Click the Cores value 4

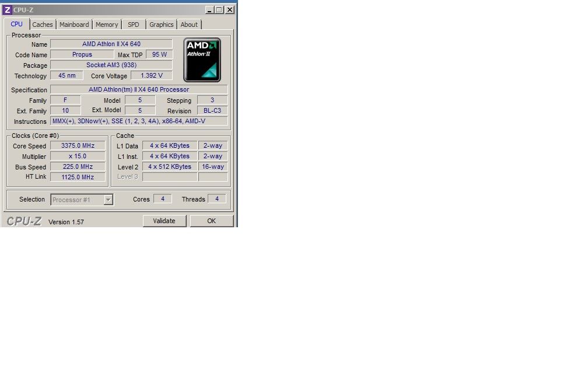(x=163, y=199)
